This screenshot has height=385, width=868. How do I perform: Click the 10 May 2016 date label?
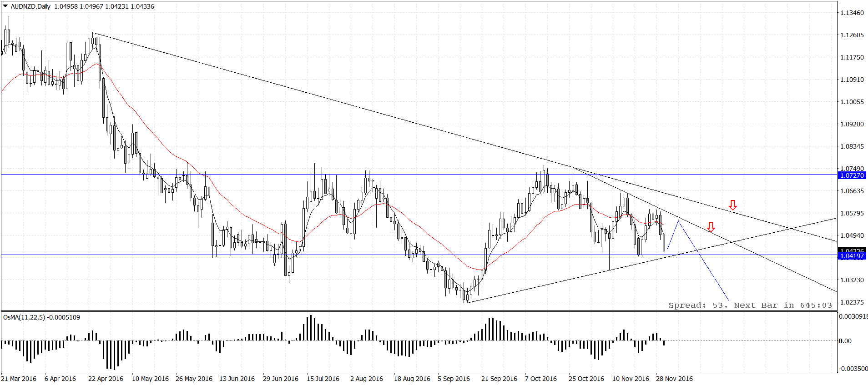click(150, 379)
